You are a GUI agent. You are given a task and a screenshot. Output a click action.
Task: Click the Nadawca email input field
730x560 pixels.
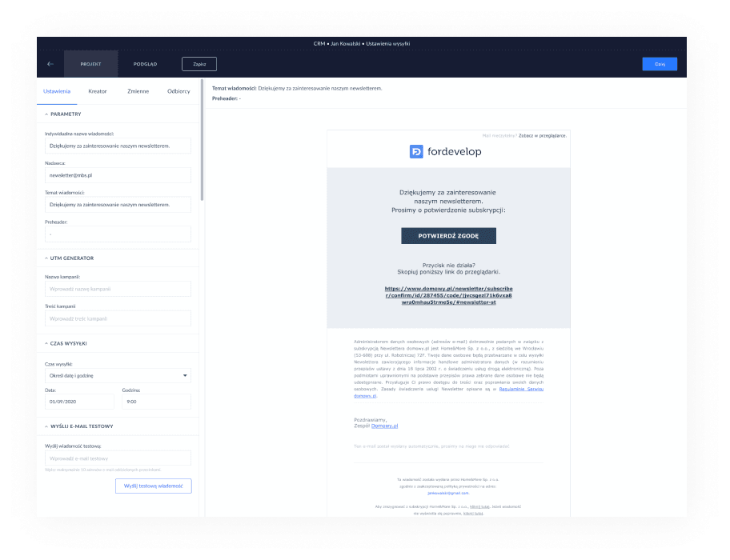[x=118, y=174]
